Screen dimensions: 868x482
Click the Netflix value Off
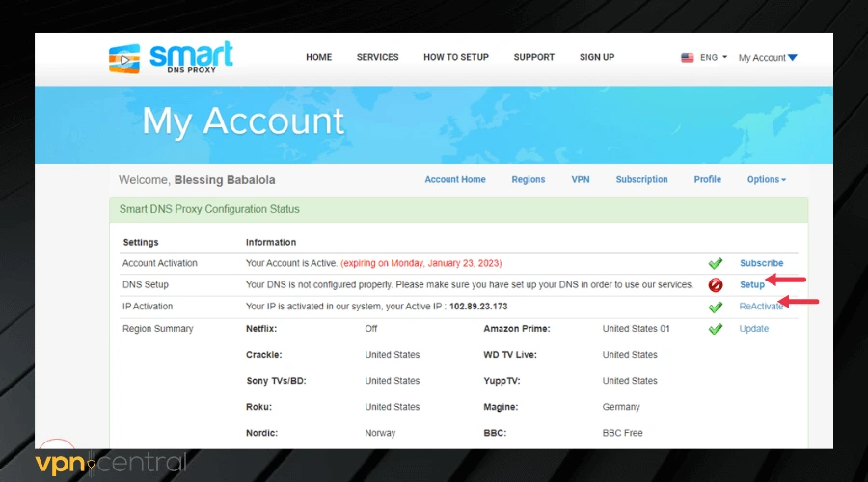click(x=371, y=329)
